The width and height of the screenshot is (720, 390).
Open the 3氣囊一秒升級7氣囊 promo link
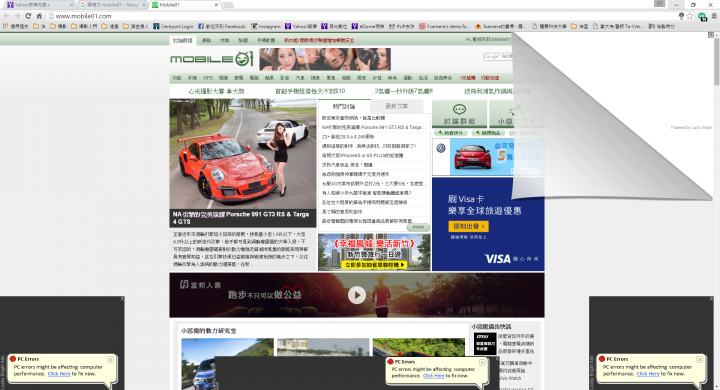[x=403, y=91]
